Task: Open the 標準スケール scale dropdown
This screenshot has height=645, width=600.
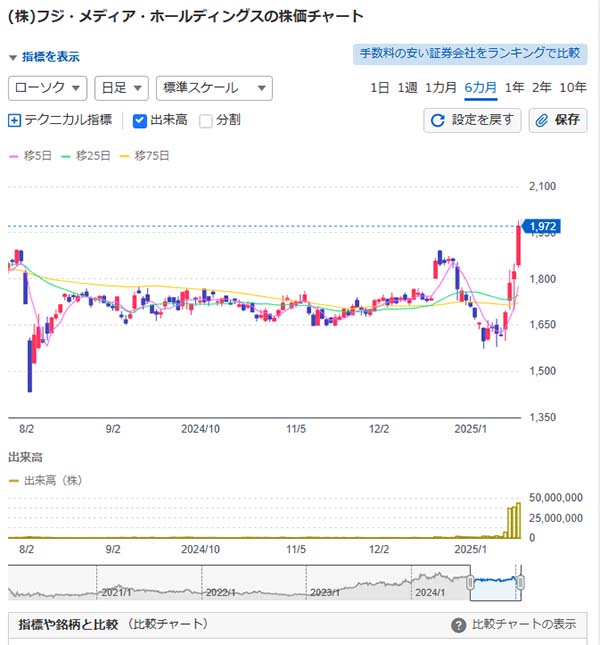Action: click(x=214, y=88)
